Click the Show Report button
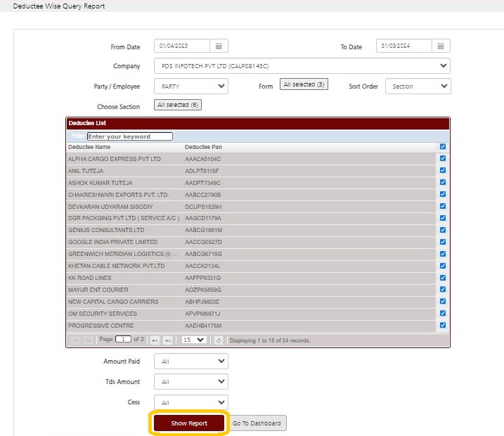 (189, 423)
